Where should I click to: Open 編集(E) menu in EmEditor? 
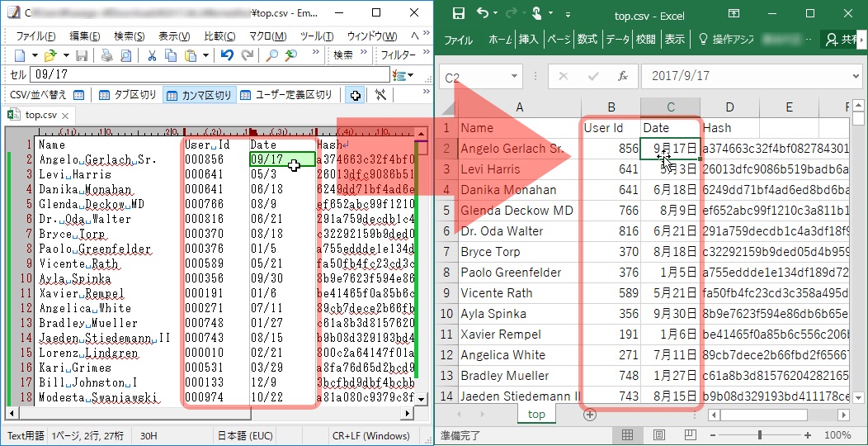coord(84,36)
